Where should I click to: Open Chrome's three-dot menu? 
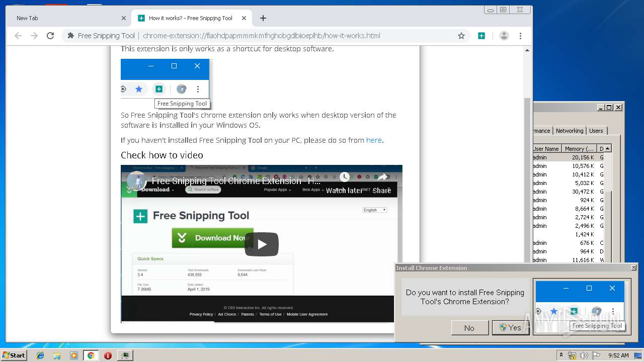tap(520, 36)
